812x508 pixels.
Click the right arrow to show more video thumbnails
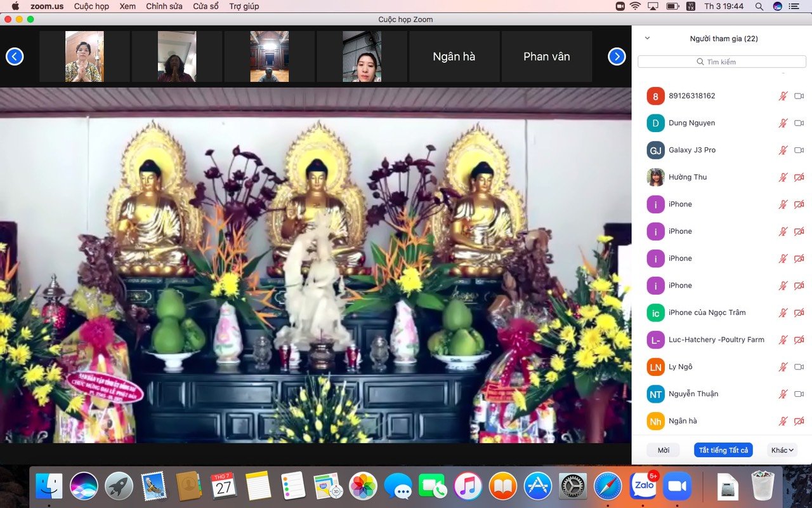617,57
